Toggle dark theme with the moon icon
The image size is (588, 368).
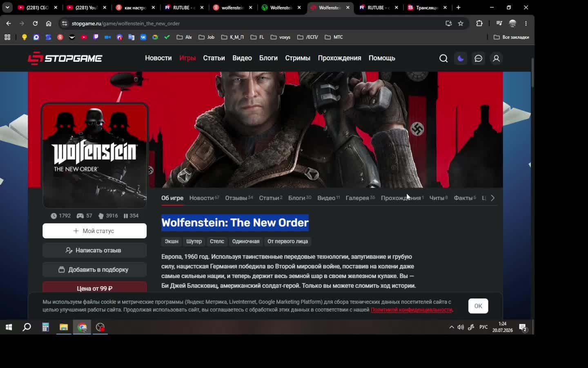click(x=461, y=58)
